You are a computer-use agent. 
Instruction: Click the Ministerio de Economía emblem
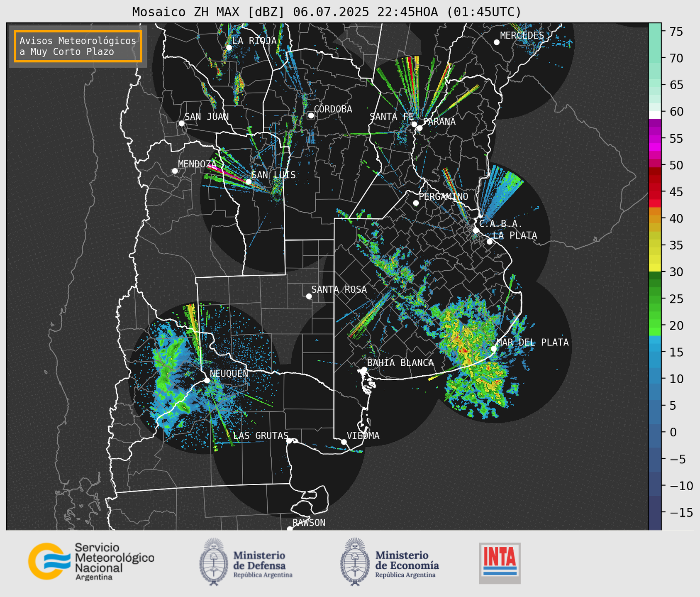355,562
